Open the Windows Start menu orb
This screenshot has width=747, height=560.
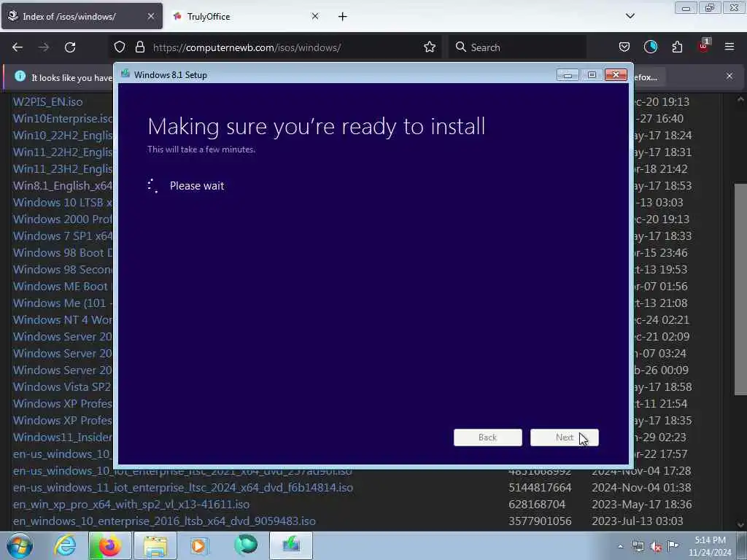coord(20,545)
